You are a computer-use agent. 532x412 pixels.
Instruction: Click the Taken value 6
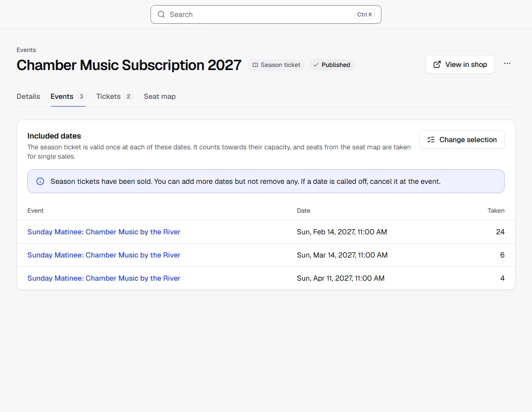click(x=503, y=255)
